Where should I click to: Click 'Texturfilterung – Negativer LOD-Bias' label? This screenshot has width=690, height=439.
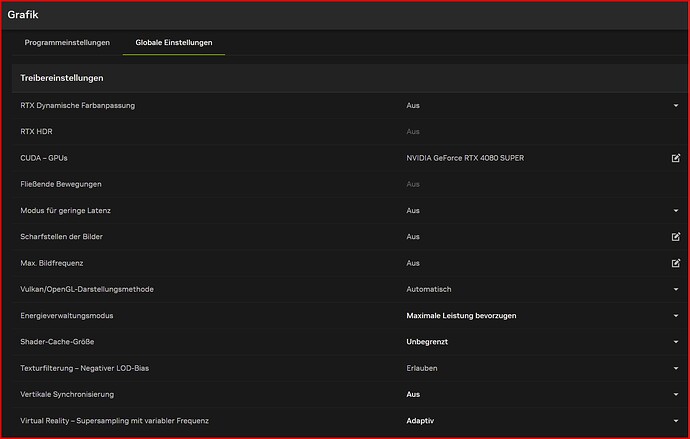pyautogui.click(x=84, y=368)
